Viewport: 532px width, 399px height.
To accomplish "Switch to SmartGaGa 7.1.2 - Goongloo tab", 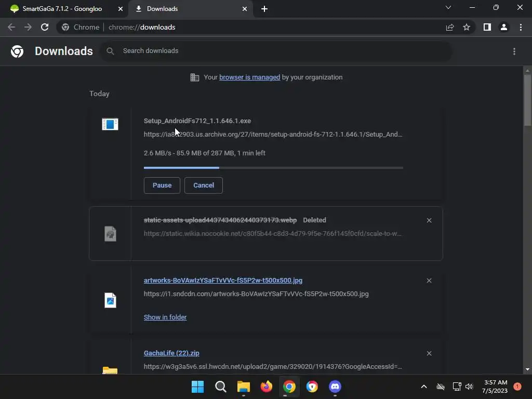I will (62, 9).
